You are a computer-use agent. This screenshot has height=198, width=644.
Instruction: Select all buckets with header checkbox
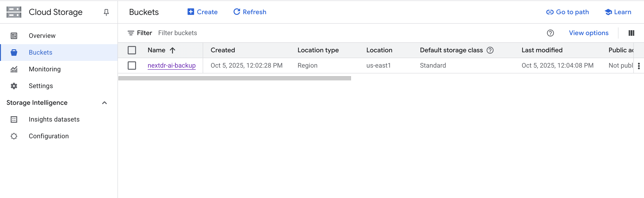[132, 50]
